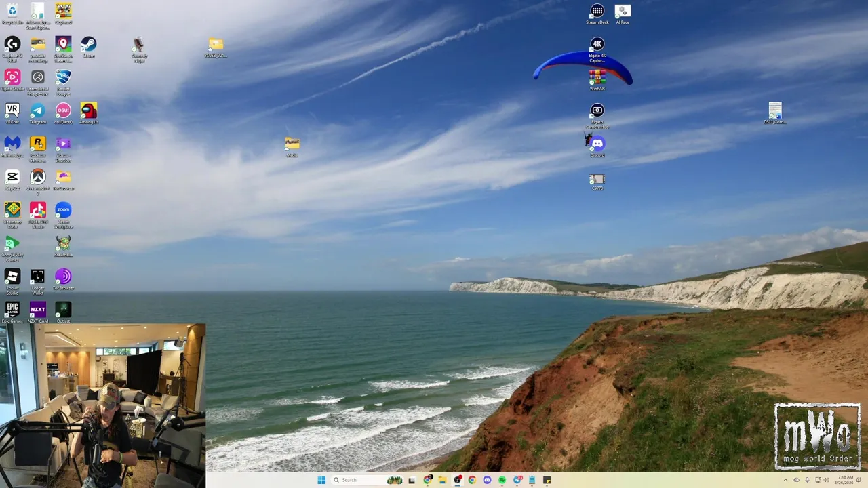Screen dimensions: 868x488
Task: Open Task View from the taskbar
Action: click(412, 480)
